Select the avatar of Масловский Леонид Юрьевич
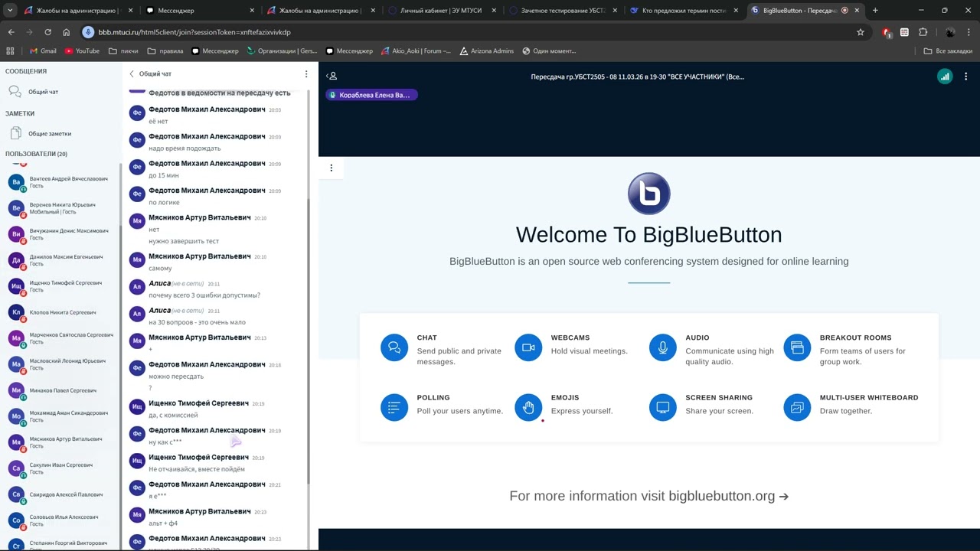The width and height of the screenshot is (980, 551). (x=16, y=364)
